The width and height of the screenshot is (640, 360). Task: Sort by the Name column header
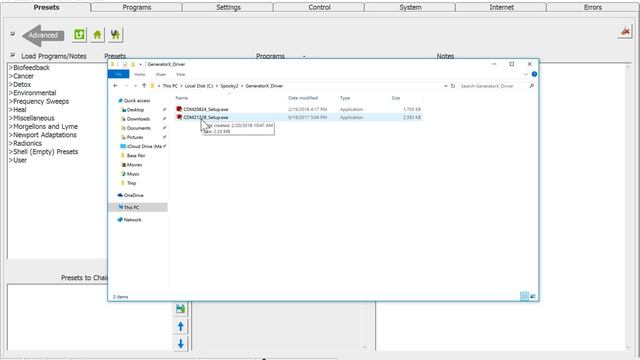click(182, 98)
